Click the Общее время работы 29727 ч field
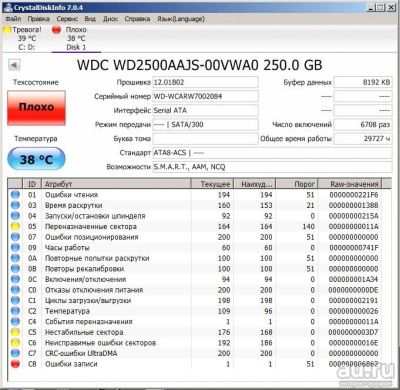The height and width of the screenshot is (390, 400). click(x=363, y=139)
